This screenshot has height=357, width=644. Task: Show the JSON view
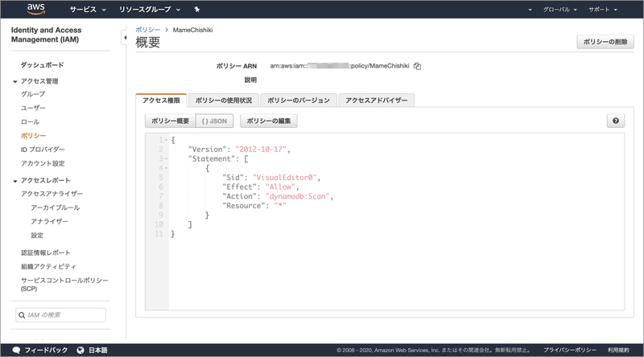214,121
